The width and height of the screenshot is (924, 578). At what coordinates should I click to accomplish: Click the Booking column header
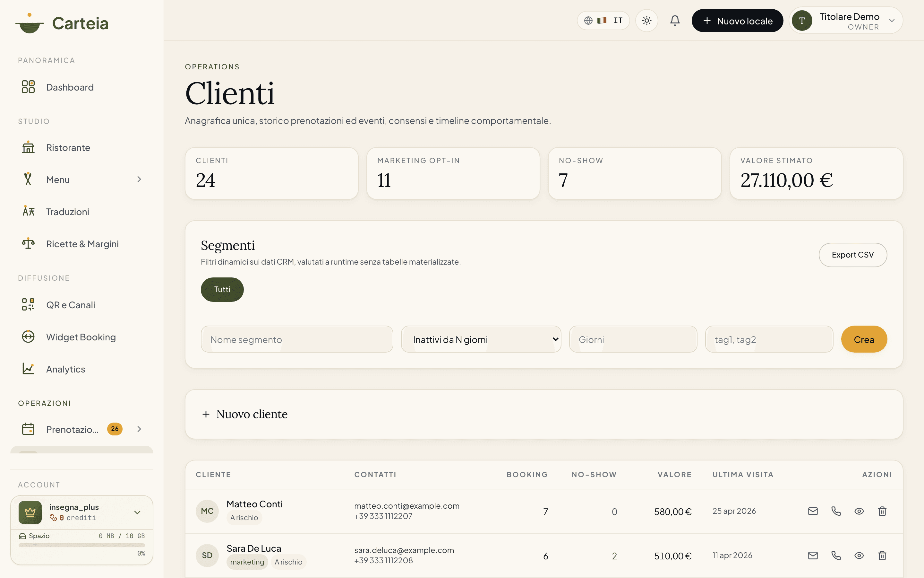coord(527,474)
